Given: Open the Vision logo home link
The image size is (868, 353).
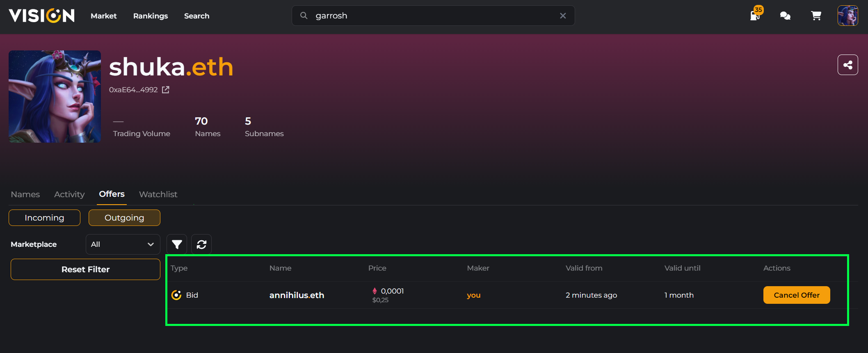Looking at the screenshot, I should [42, 16].
